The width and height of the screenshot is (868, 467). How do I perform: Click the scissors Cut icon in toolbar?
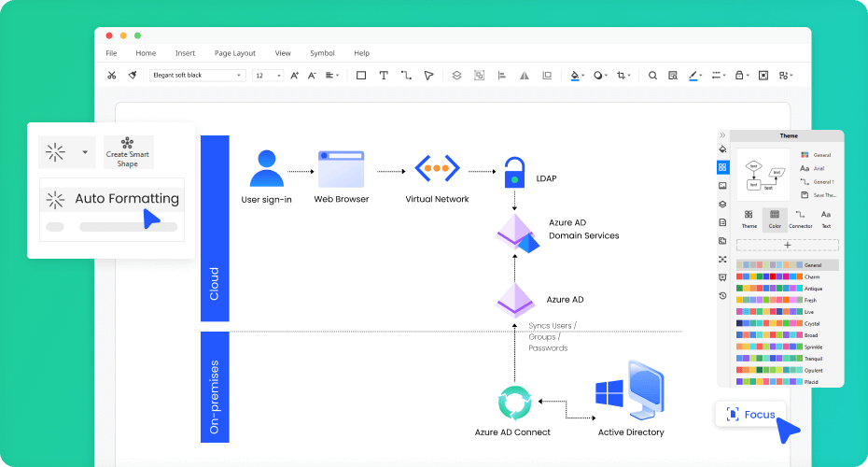[x=112, y=76]
